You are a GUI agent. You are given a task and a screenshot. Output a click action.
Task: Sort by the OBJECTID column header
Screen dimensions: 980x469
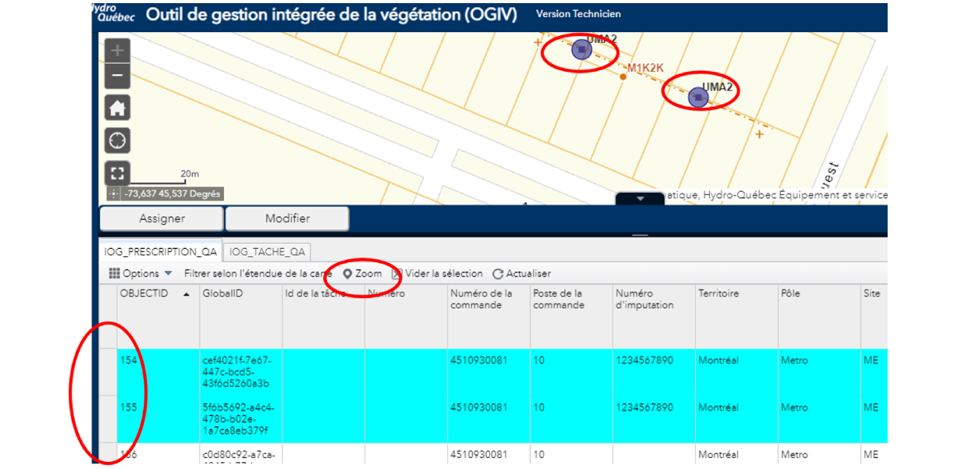[157, 316]
